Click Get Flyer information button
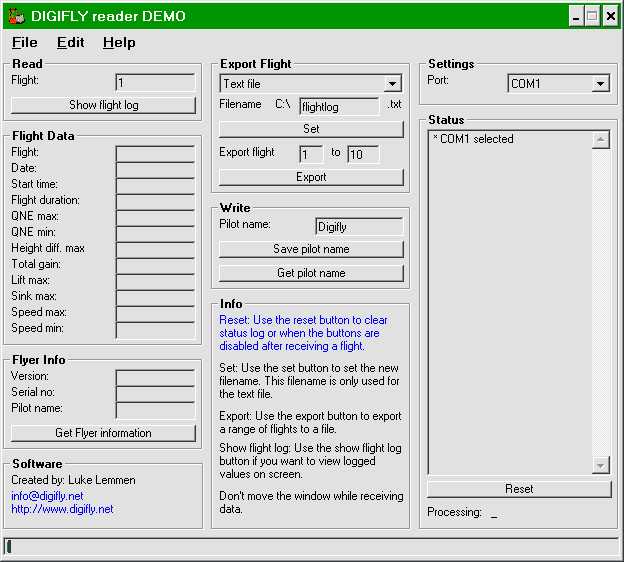Screen dimensions: 624x562 (103, 433)
